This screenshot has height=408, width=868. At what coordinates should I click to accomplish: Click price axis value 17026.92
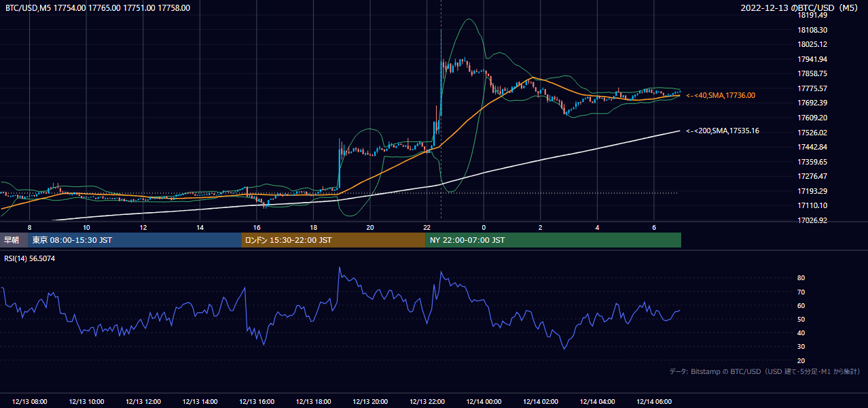coord(812,220)
